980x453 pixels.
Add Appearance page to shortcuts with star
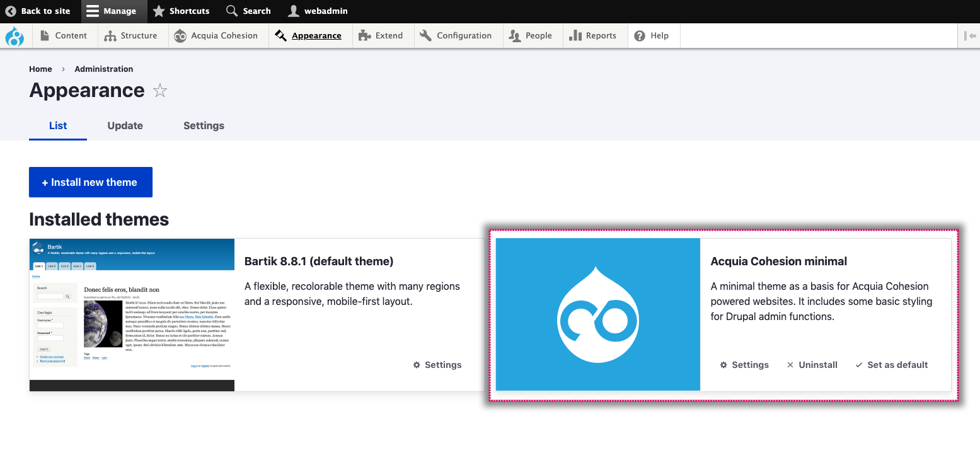(x=160, y=91)
